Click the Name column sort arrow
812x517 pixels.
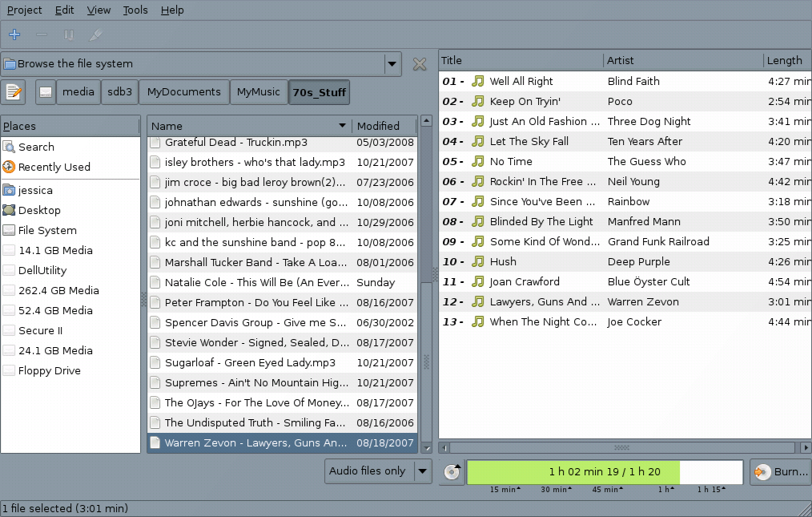coord(342,126)
